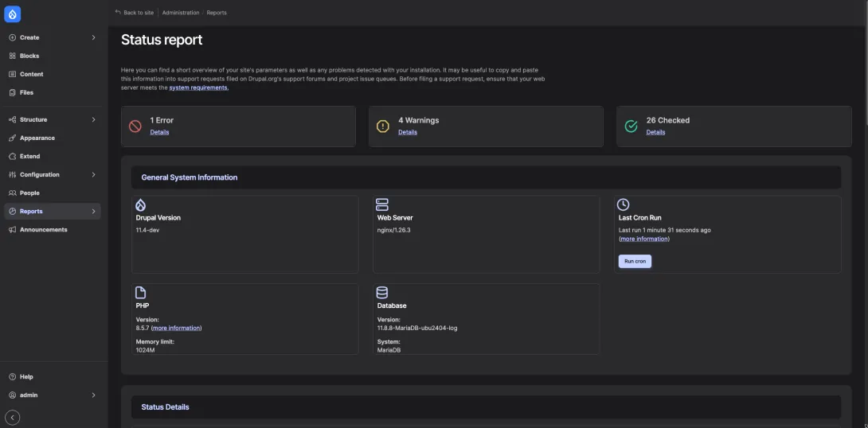Go to Administration breadcrumb
The width and height of the screenshot is (868, 428).
coord(181,13)
